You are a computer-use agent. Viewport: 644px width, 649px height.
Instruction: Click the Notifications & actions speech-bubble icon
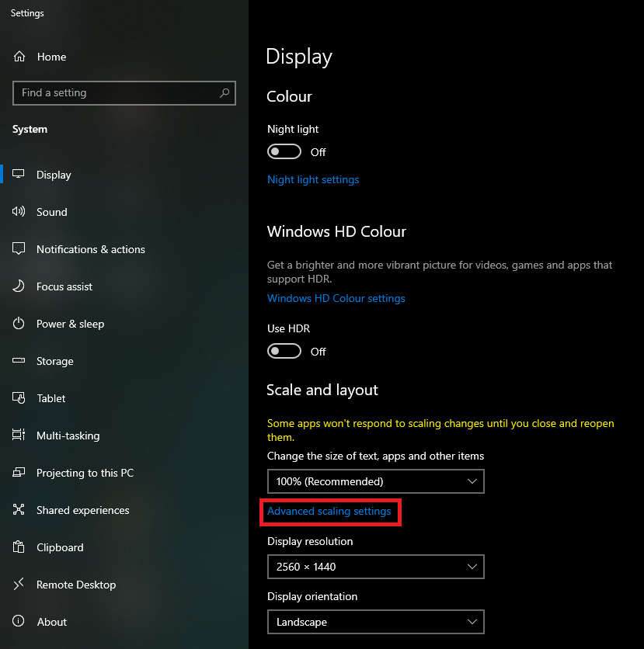click(x=18, y=248)
